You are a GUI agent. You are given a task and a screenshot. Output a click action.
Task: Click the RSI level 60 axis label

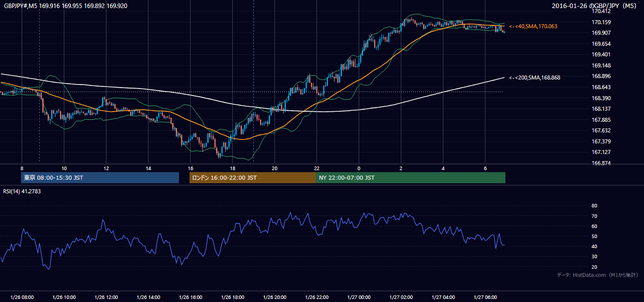pos(594,226)
